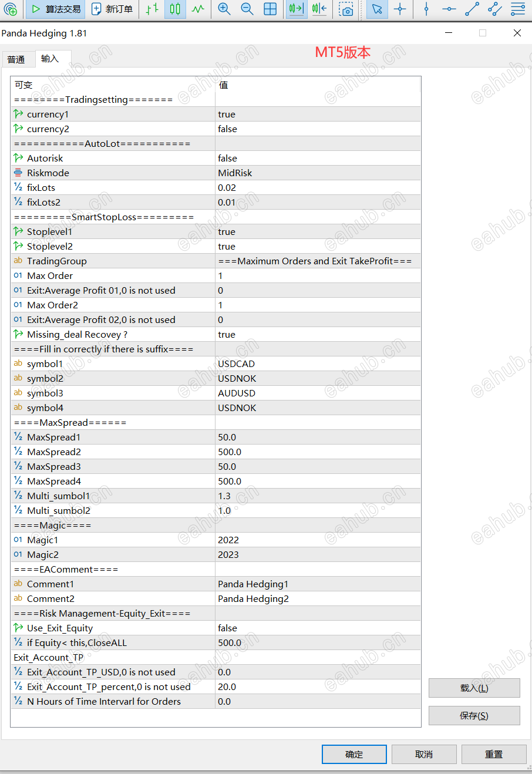The height and width of the screenshot is (774, 532).
Task: Open Riskmode MidRisk value dropdown
Action: pos(318,173)
